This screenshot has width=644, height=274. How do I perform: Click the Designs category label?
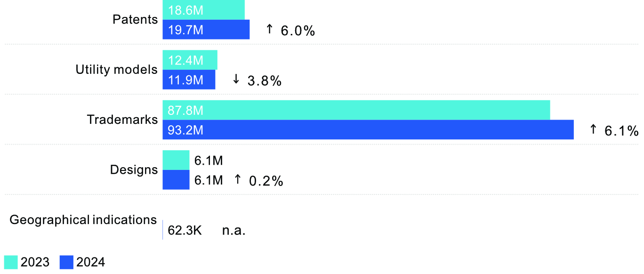134,169
